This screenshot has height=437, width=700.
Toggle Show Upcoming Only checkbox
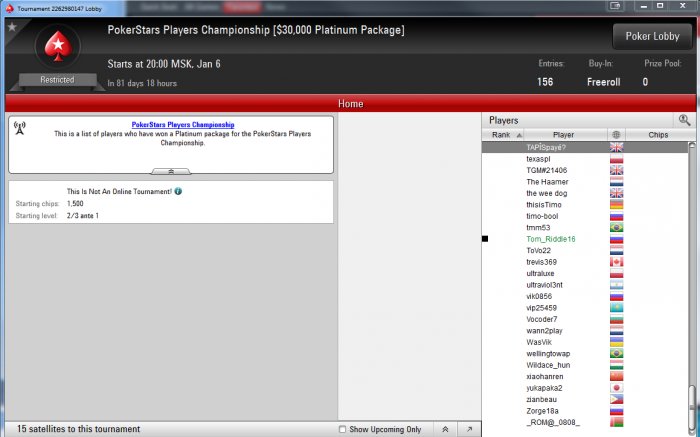[x=342, y=429]
